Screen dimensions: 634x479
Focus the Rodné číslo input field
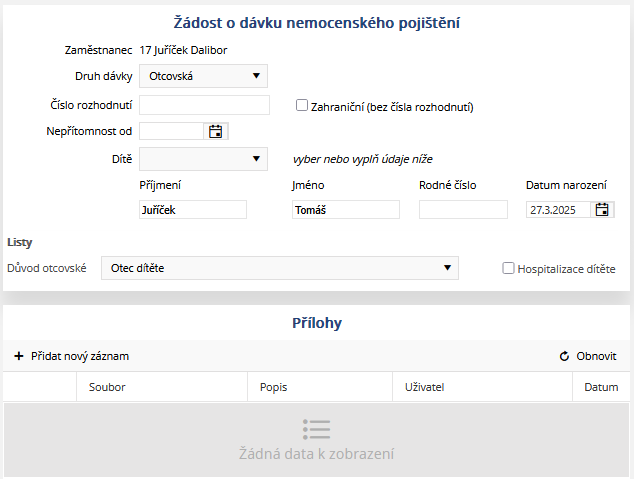tap(463, 210)
